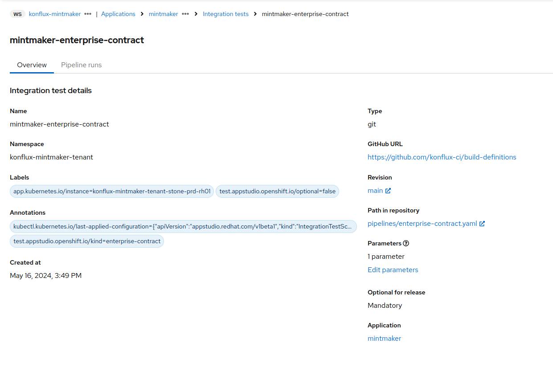Open mintmaker link under Application heading
The height and width of the screenshot is (392, 553).
point(384,339)
